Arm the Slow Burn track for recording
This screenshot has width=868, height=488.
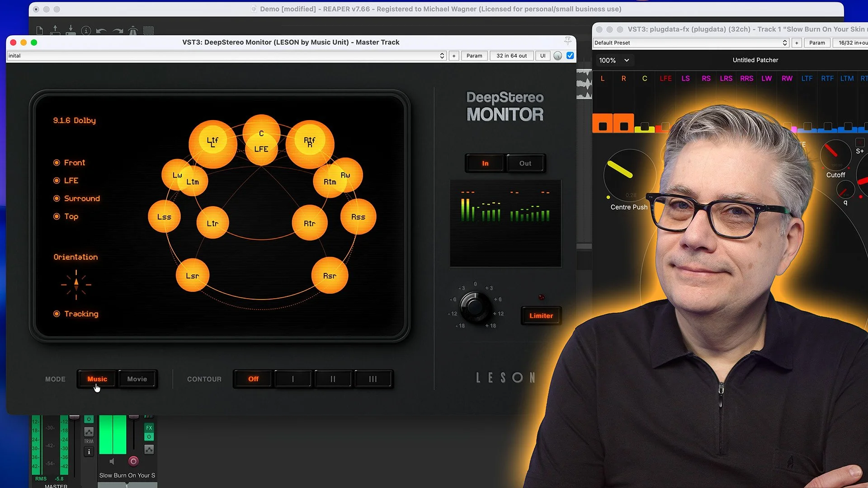coord(133,461)
